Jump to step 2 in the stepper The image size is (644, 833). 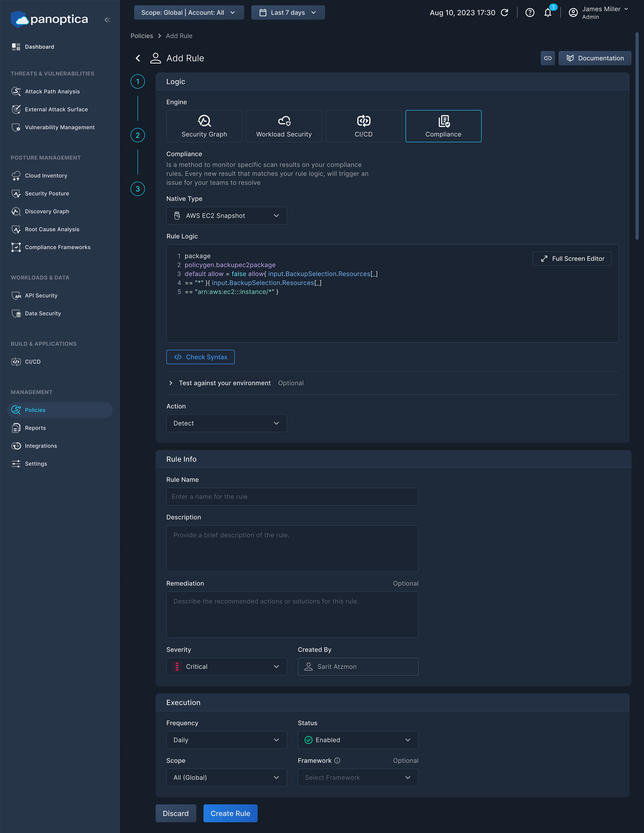[x=138, y=135]
